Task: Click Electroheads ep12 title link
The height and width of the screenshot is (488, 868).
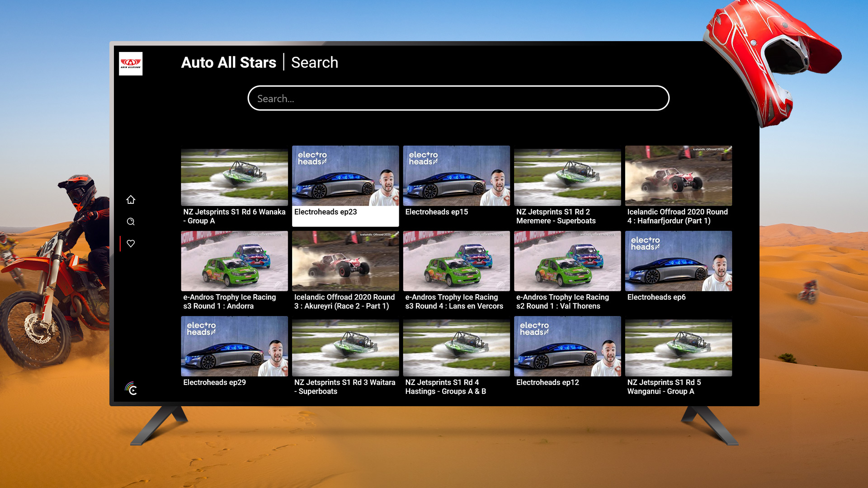Action: click(547, 382)
